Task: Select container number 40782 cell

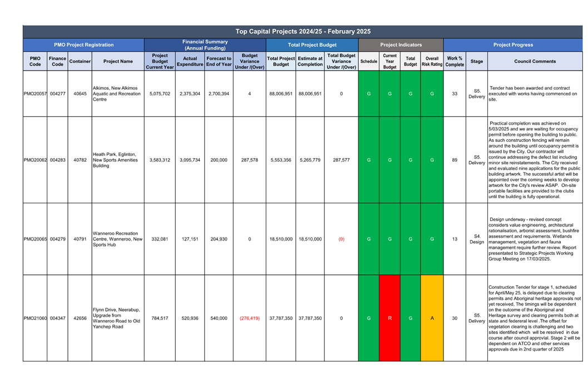Action: click(80, 160)
